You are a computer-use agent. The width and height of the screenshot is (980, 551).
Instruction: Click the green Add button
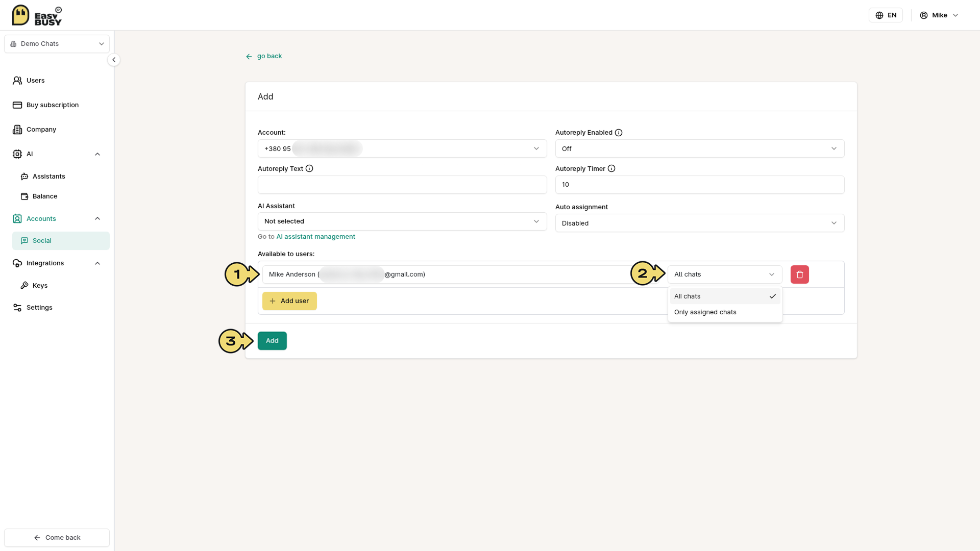[x=272, y=341]
